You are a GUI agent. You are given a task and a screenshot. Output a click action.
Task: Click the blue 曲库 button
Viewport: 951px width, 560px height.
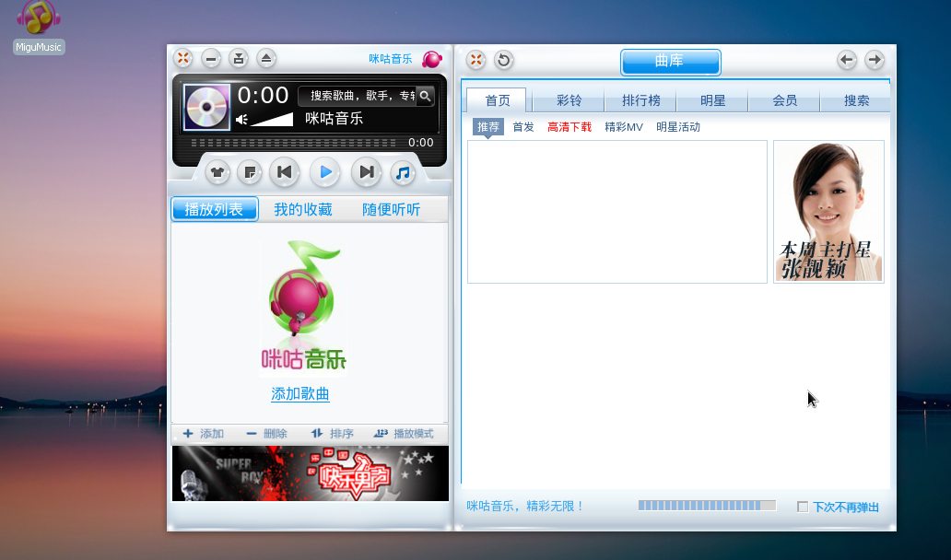[670, 62]
